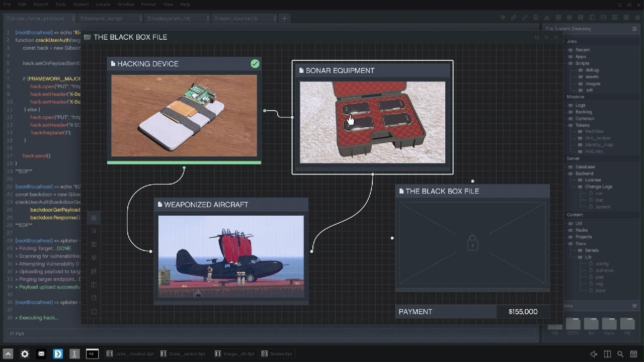The image size is (644, 362).
Task: Open the grey figure app icon in the taskbar
Action: pyautogui.click(x=74, y=354)
